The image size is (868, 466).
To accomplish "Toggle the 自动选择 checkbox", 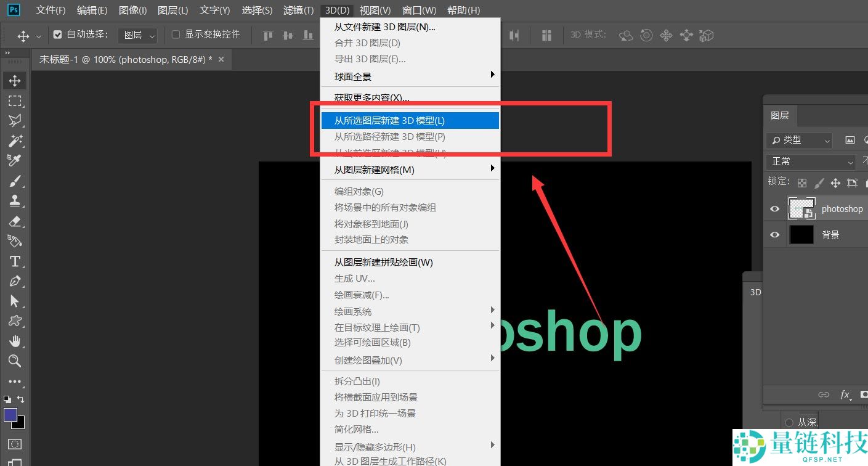I will [x=58, y=35].
